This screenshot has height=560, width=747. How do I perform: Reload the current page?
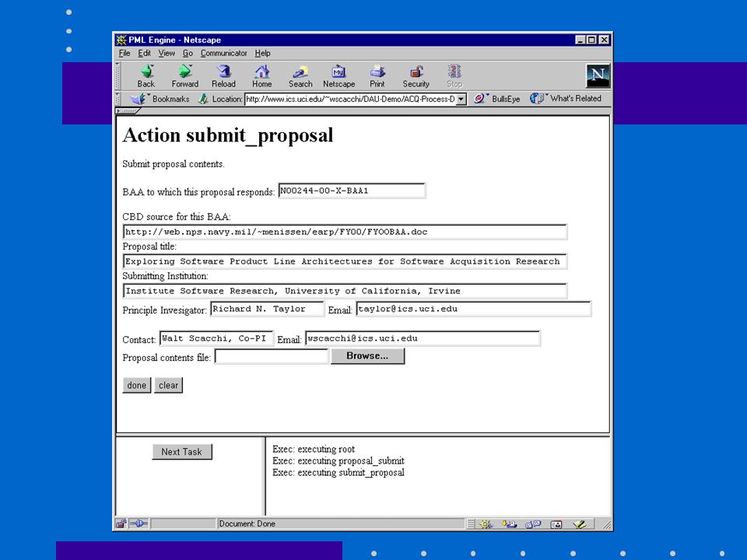[x=223, y=76]
